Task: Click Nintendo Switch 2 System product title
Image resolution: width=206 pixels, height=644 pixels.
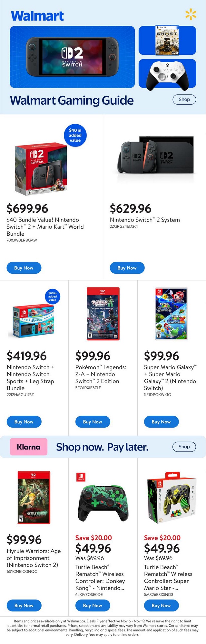Action: (145, 220)
